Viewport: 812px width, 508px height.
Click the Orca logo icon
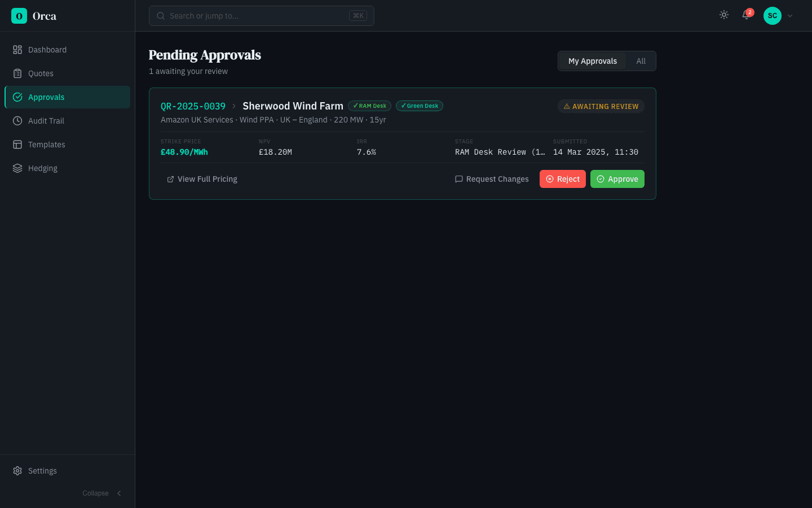[x=19, y=16]
